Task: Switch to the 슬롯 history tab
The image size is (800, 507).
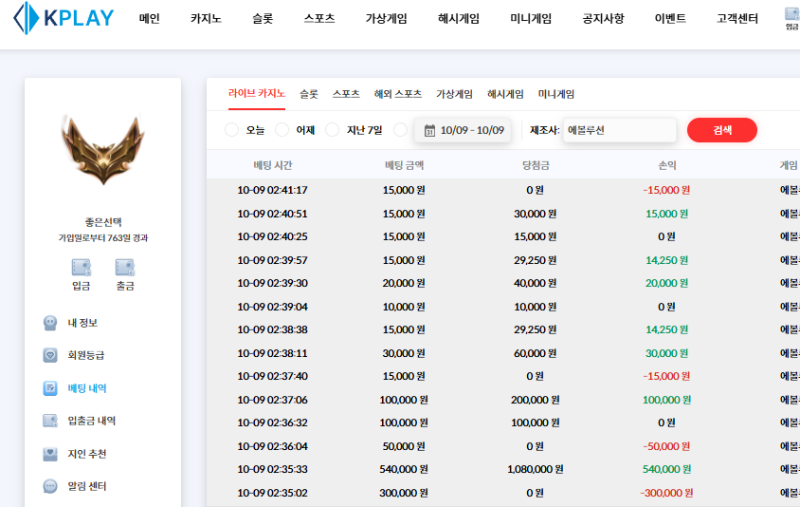Action: [308, 94]
